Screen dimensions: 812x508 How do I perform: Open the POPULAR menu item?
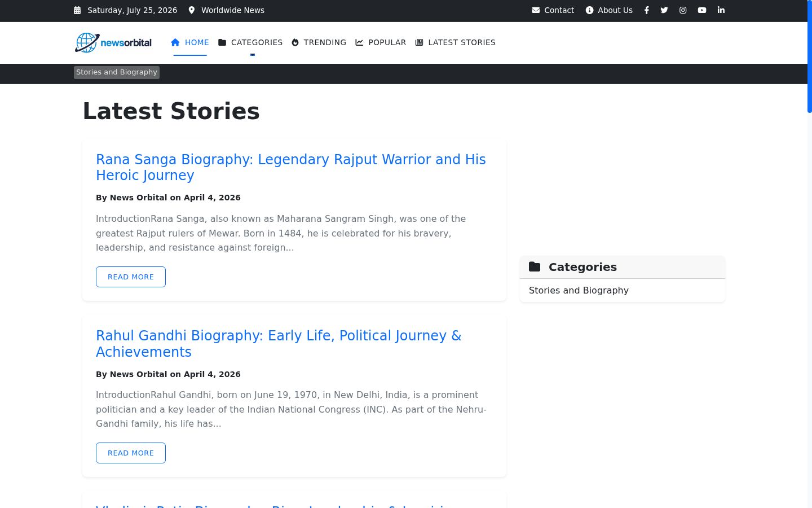[381, 42]
